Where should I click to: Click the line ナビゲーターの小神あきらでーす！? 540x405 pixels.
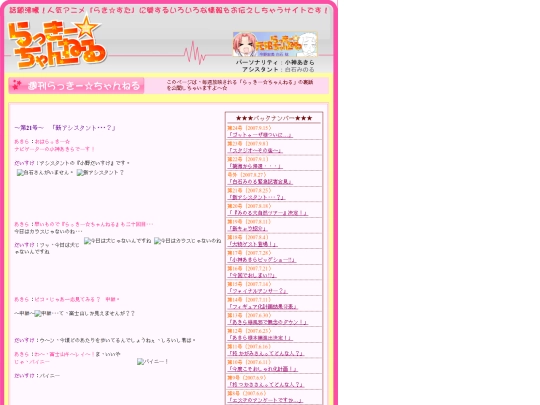pos(54,149)
